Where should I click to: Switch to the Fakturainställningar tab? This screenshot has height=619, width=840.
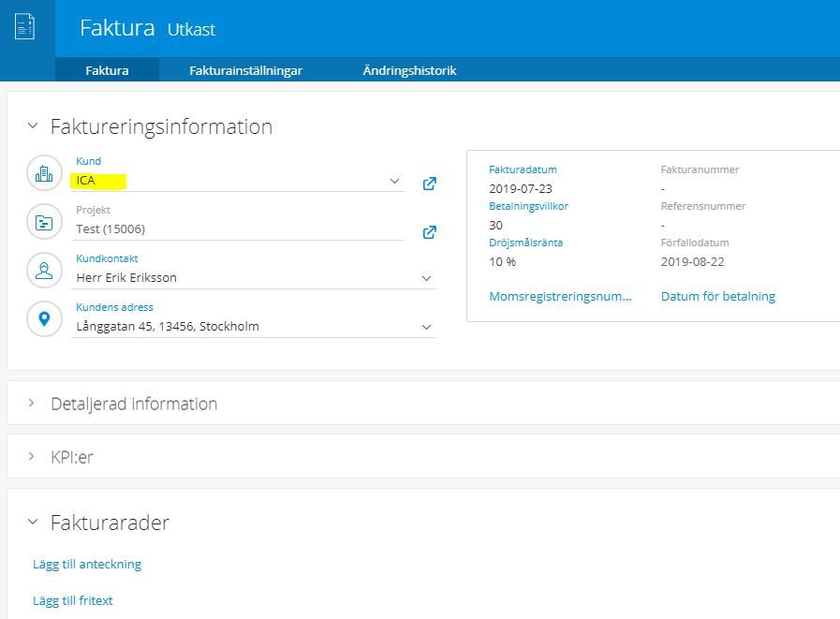pos(246,70)
